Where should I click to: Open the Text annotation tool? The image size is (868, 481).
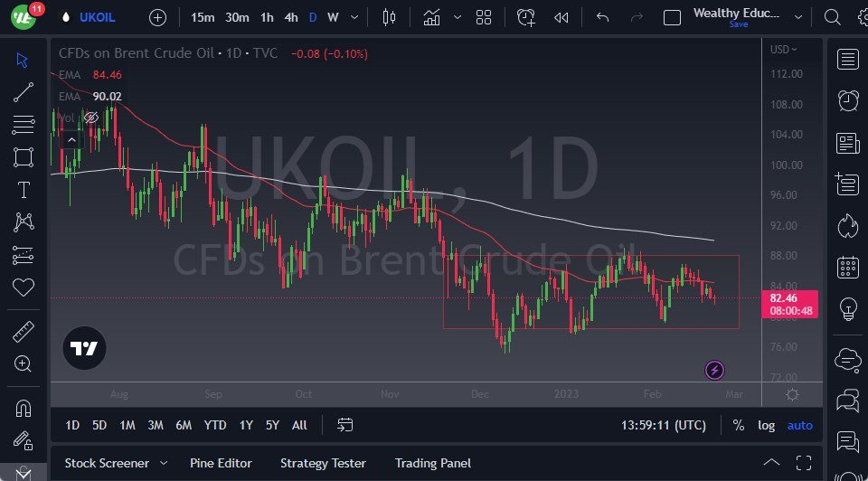pos(24,190)
